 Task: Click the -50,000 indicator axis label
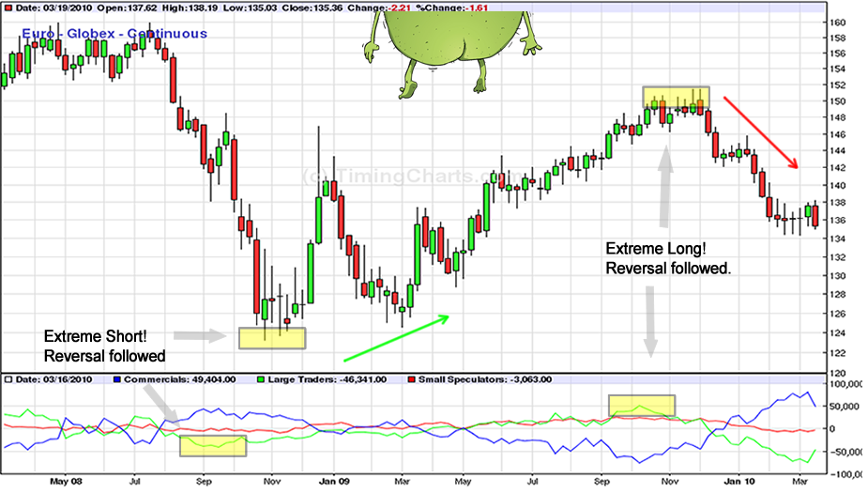[x=845, y=452]
